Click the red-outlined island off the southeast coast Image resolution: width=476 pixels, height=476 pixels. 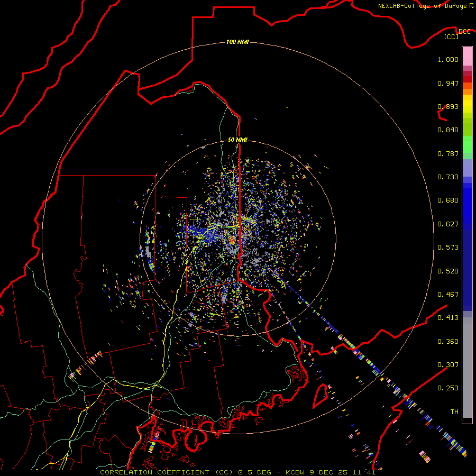pos(321,396)
